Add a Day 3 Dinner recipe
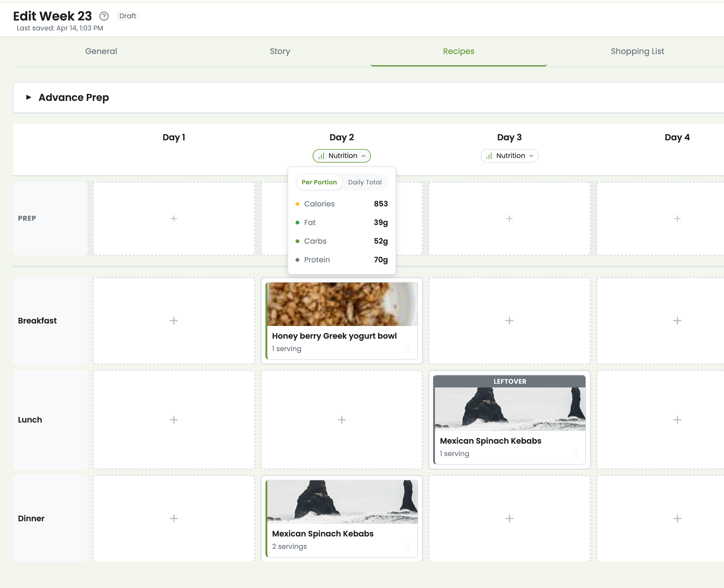Screen dimensions: 724x588 click(x=509, y=518)
